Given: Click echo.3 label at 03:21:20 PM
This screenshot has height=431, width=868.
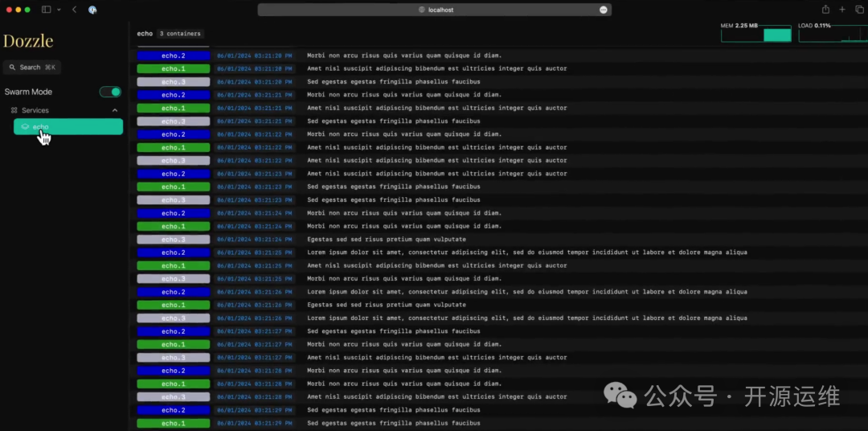Looking at the screenshot, I should pyautogui.click(x=174, y=82).
